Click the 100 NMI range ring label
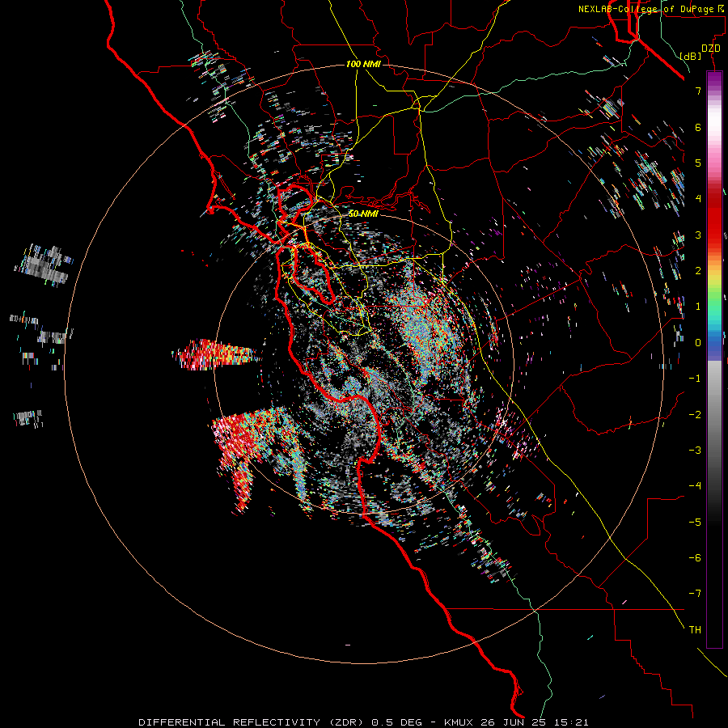Image resolution: width=728 pixels, height=728 pixels. click(363, 64)
